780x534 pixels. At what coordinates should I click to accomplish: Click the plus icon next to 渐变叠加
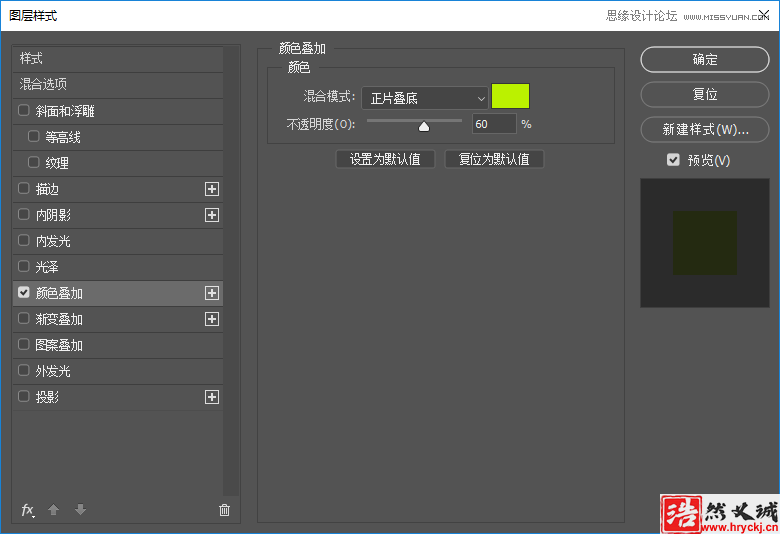212,319
